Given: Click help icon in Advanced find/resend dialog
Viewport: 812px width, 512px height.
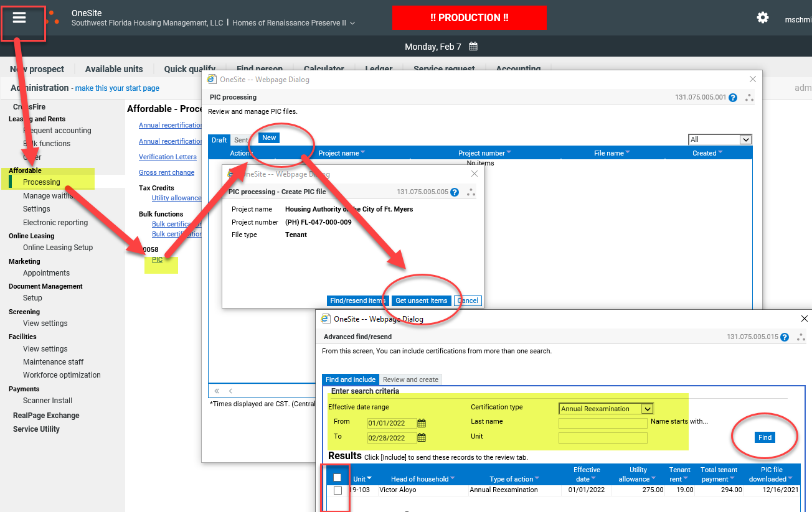Looking at the screenshot, I should [x=785, y=337].
